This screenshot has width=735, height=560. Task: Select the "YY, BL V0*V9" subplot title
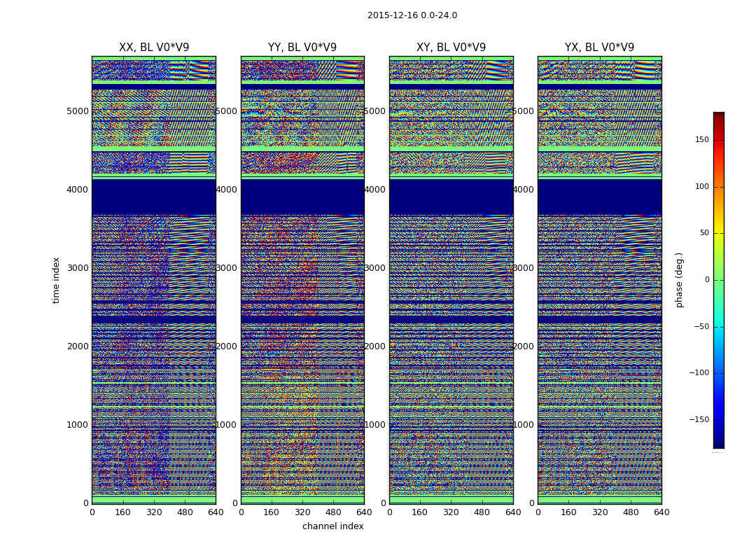click(302, 48)
